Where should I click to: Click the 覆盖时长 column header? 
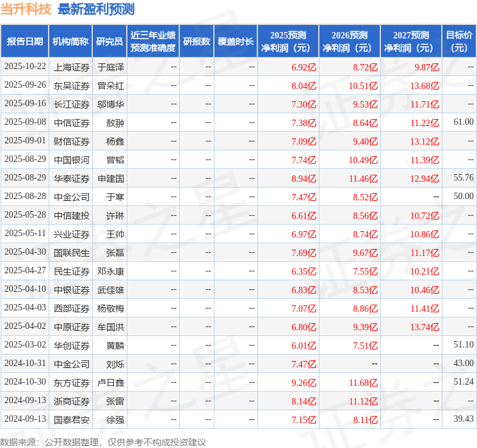tap(236, 42)
